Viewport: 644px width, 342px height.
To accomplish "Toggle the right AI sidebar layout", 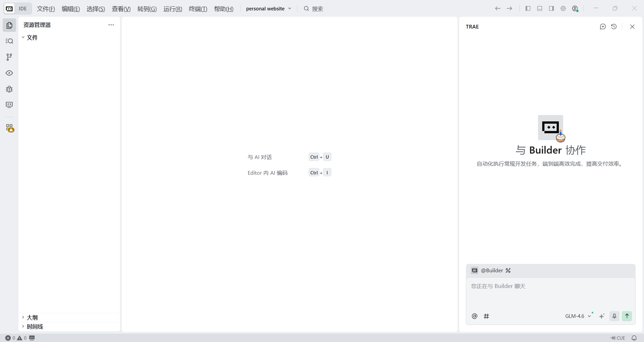I will point(551,9).
